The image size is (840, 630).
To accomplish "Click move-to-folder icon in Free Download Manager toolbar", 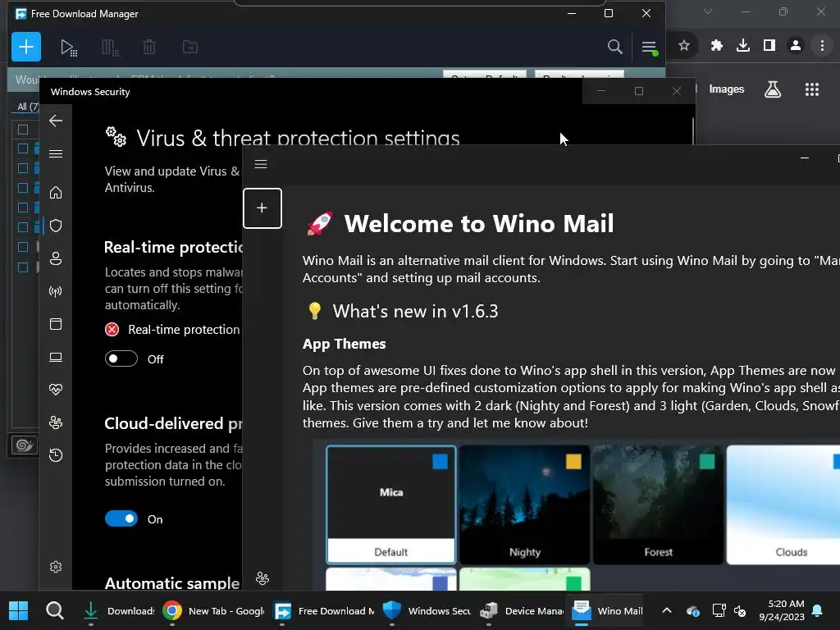I will click(x=190, y=47).
